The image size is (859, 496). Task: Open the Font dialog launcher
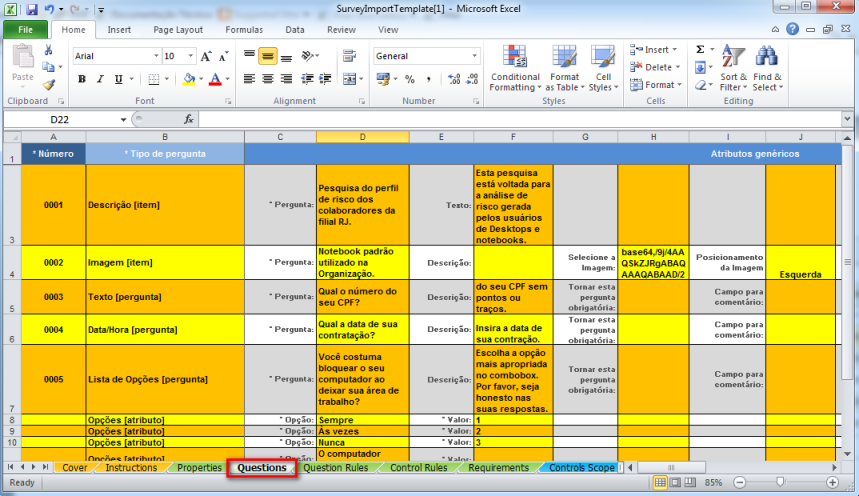click(228, 101)
